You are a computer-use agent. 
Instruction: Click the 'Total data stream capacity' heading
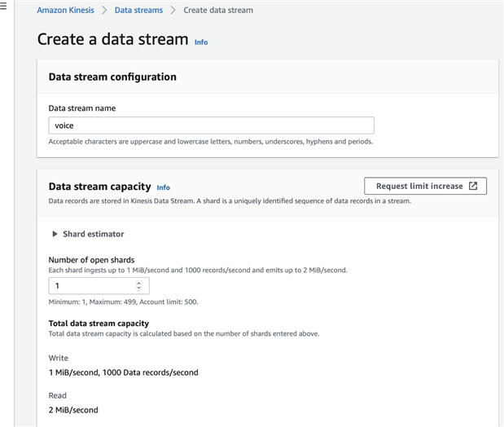[x=99, y=323]
